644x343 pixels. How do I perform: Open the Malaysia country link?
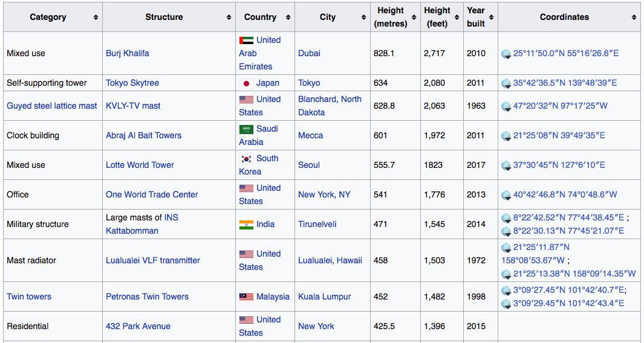[273, 297]
